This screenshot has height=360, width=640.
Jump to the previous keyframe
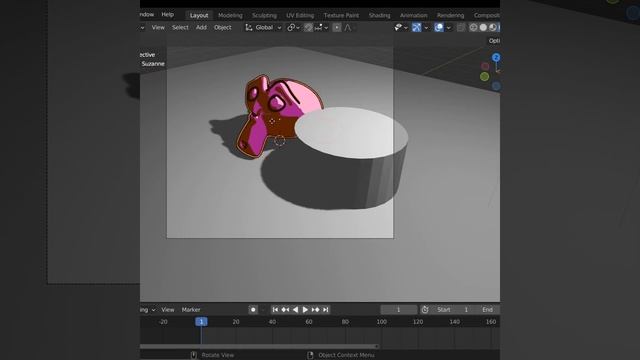click(285, 310)
